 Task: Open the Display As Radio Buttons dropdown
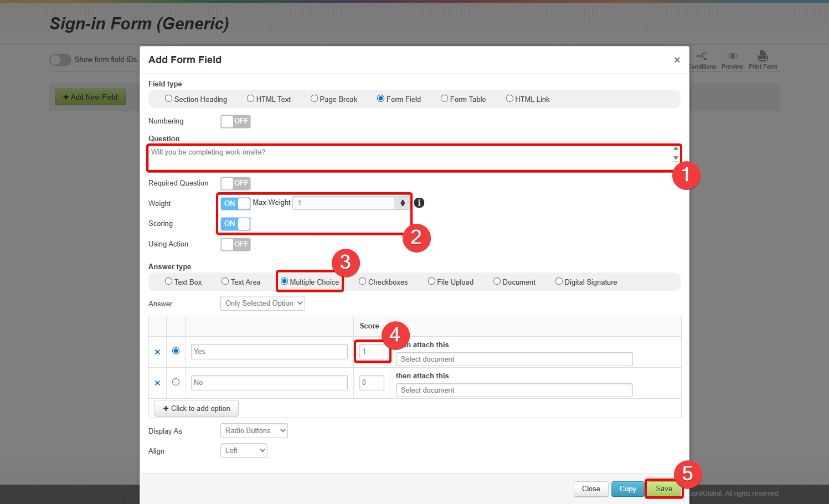click(254, 431)
